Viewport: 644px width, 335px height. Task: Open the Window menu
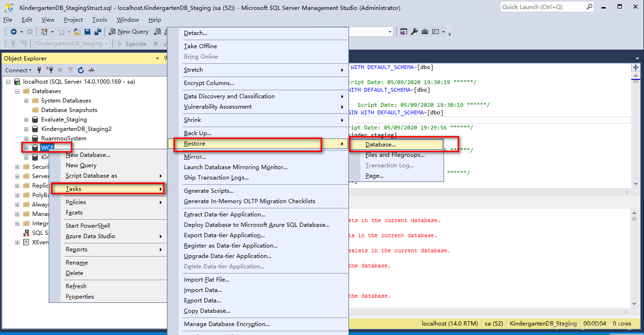tap(128, 20)
